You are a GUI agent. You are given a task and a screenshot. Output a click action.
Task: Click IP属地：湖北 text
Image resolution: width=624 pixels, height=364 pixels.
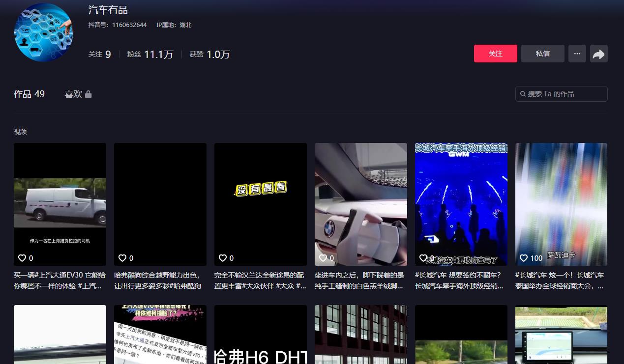click(x=174, y=25)
